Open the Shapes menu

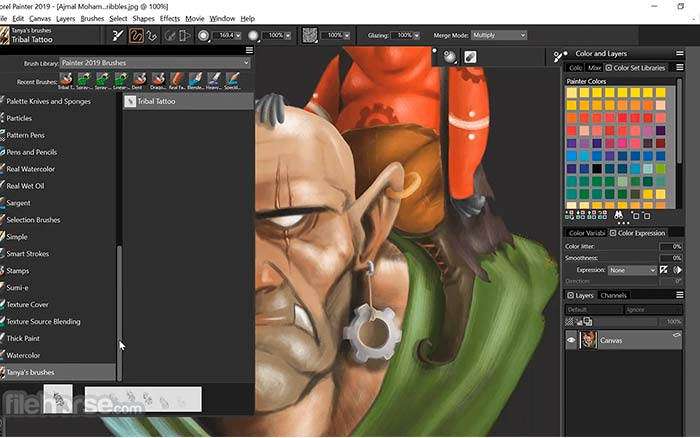(x=143, y=18)
